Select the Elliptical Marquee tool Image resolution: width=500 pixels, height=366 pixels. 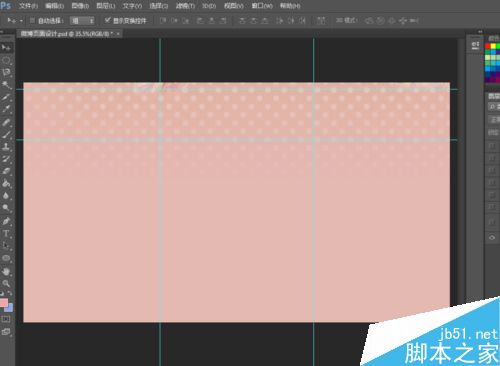(6, 60)
